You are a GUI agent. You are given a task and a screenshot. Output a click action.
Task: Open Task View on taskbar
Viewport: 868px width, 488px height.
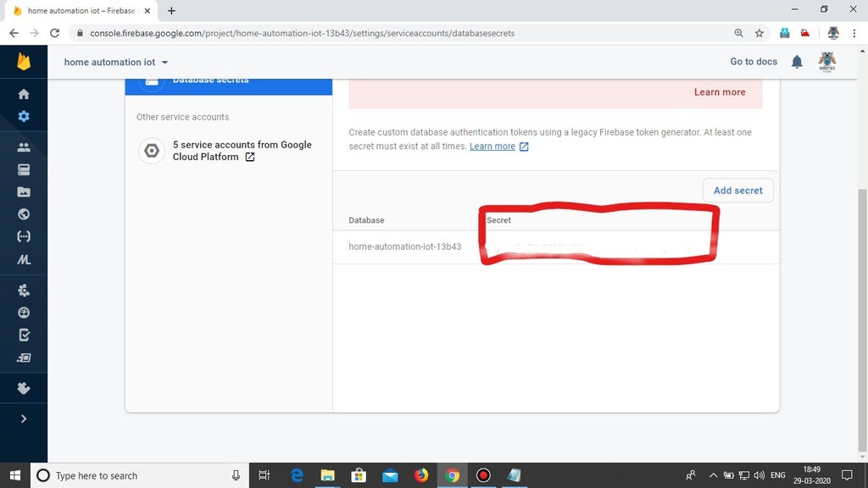point(264,475)
